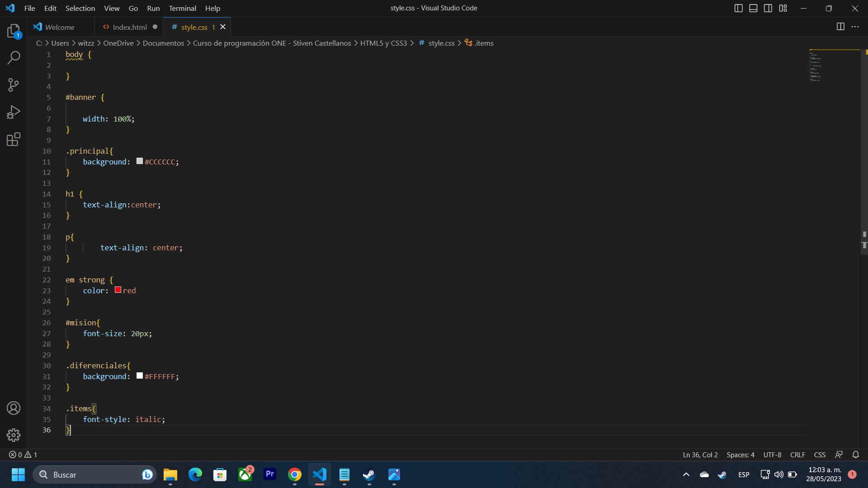Change language mode via CSS status item

[820, 455]
